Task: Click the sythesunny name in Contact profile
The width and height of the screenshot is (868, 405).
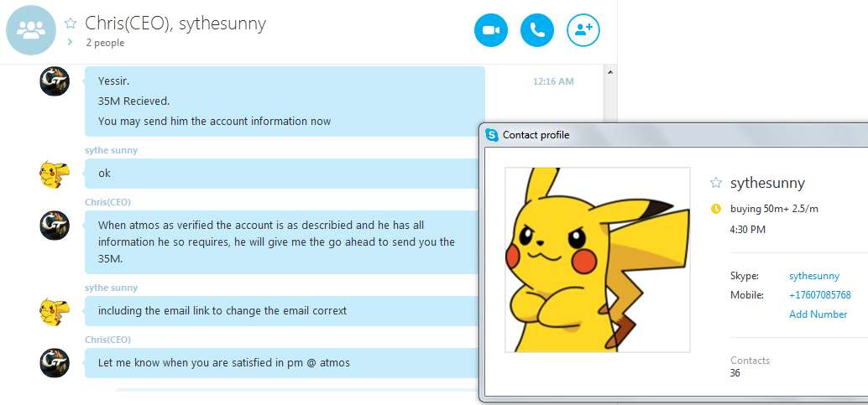Action: click(768, 183)
